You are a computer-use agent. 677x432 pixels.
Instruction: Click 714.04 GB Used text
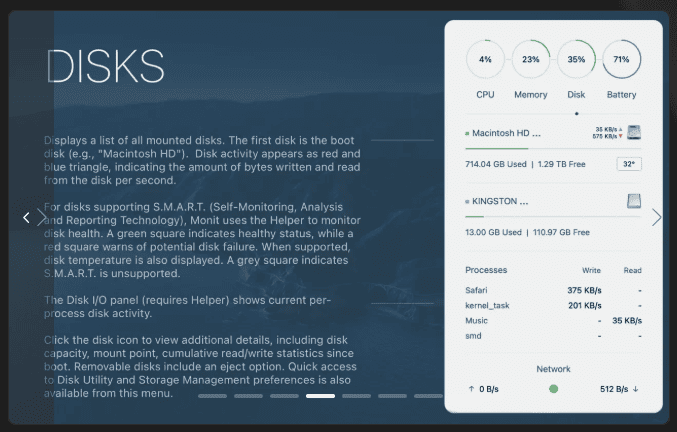coord(496,164)
